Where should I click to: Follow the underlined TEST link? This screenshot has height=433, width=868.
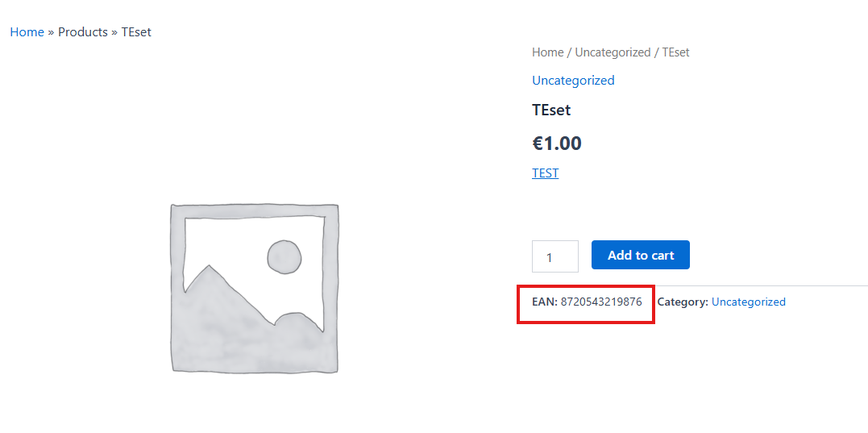coord(546,173)
